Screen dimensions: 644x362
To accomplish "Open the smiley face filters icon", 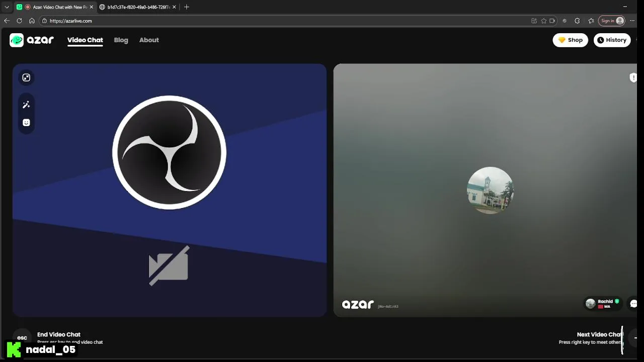I will click(x=26, y=123).
